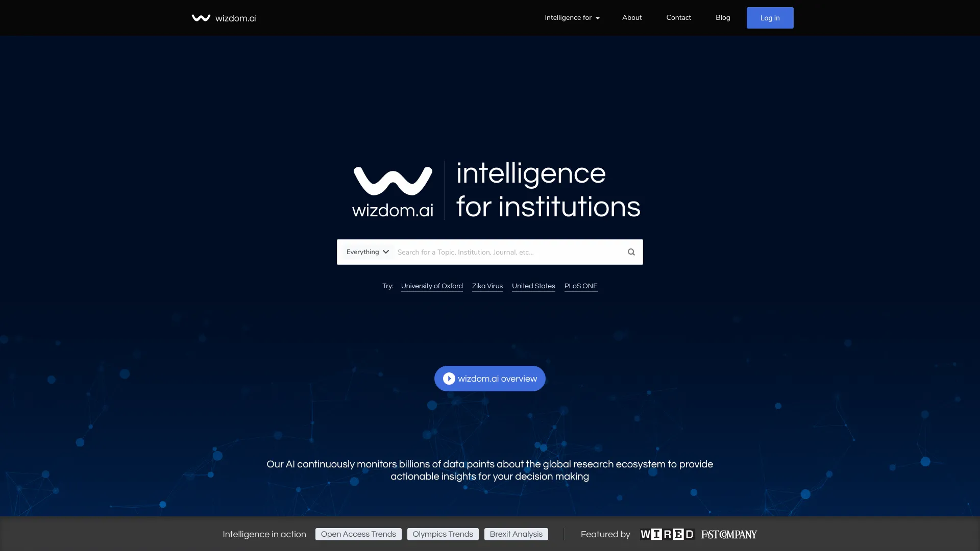Toggle Olympics Trends analysis view
The image size is (980, 551).
pos(443,534)
